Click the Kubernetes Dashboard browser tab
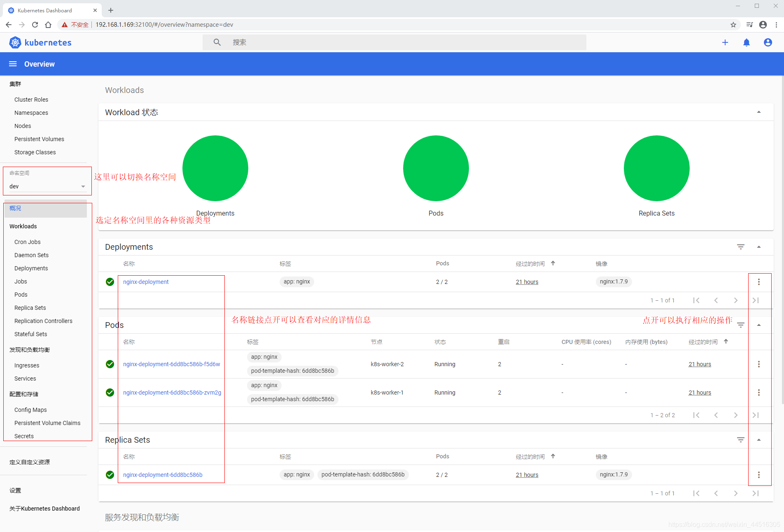Image resolution: width=784 pixels, height=532 pixels. [x=51, y=10]
